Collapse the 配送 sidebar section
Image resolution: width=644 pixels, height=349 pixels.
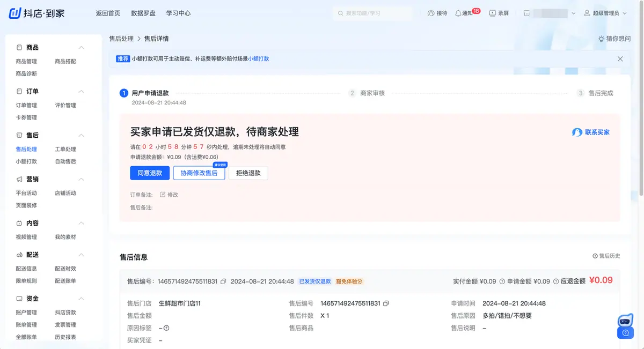tap(82, 255)
